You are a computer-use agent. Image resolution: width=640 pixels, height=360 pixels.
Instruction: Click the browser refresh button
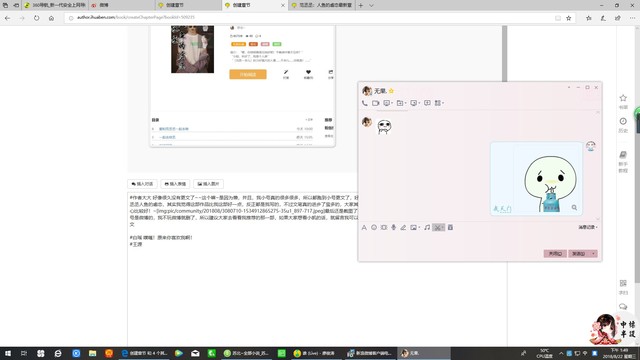pyautogui.click(x=37, y=18)
